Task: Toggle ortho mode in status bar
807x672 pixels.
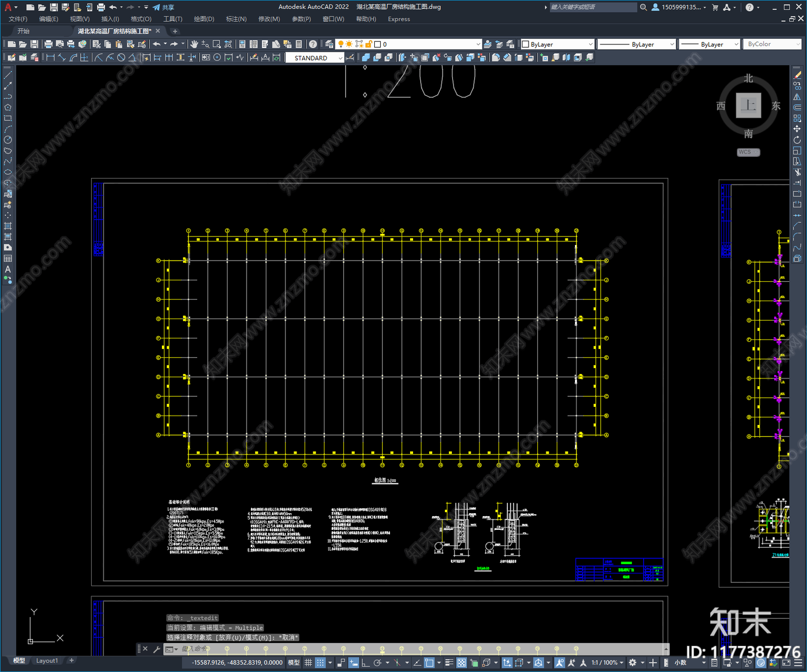Action: pos(366,662)
